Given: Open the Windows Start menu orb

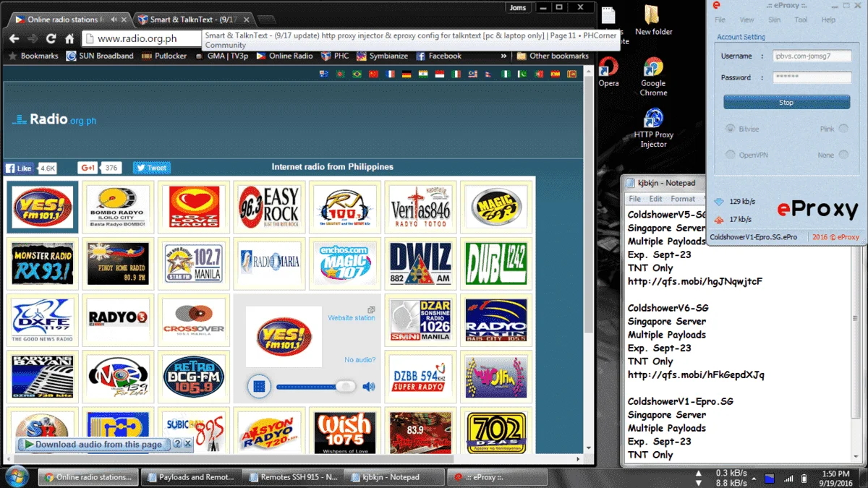Looking at the screenshot, I should [17, 476].
